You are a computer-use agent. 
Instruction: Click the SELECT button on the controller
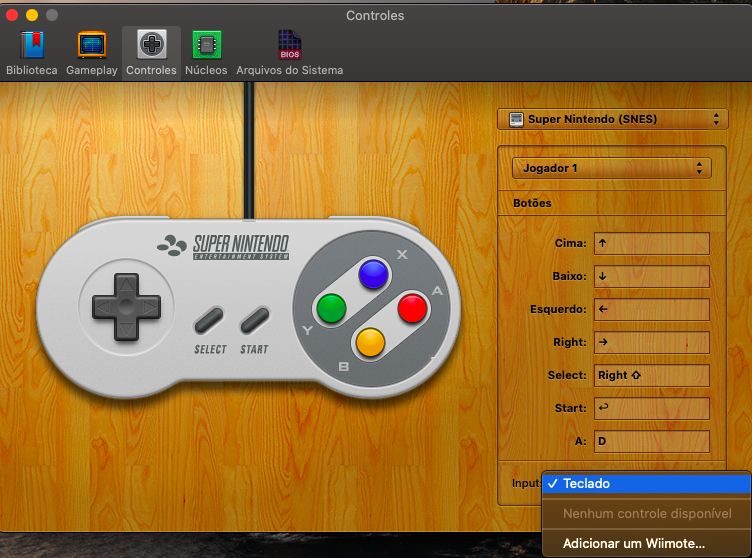click(210, 321)
